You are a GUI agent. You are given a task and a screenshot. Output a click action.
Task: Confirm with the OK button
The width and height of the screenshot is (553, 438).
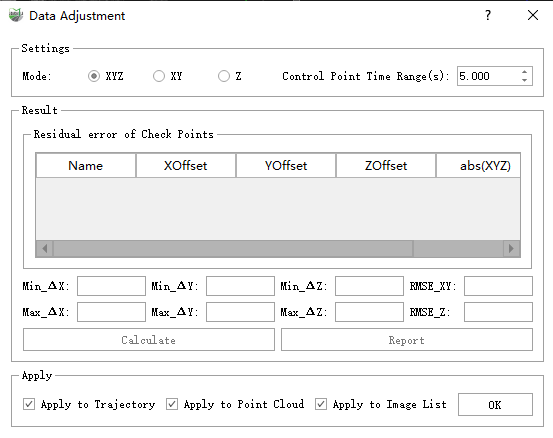coord(495,404)
